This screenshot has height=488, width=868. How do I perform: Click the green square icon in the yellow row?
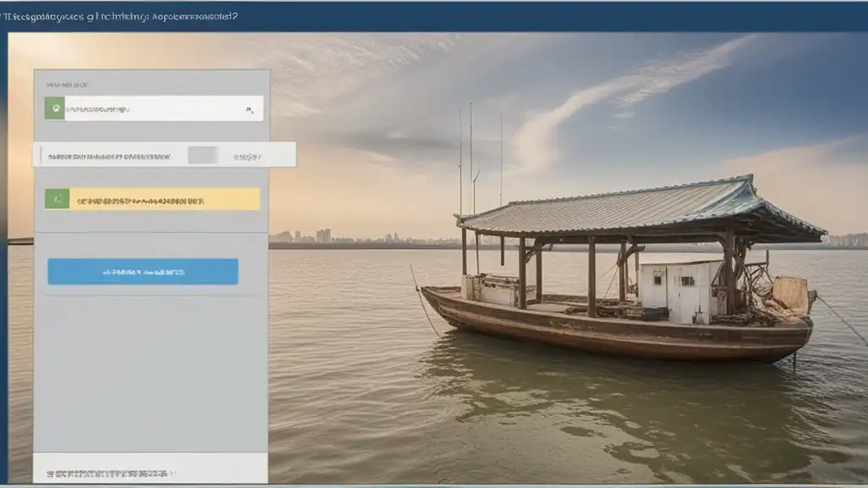[57, 200]
